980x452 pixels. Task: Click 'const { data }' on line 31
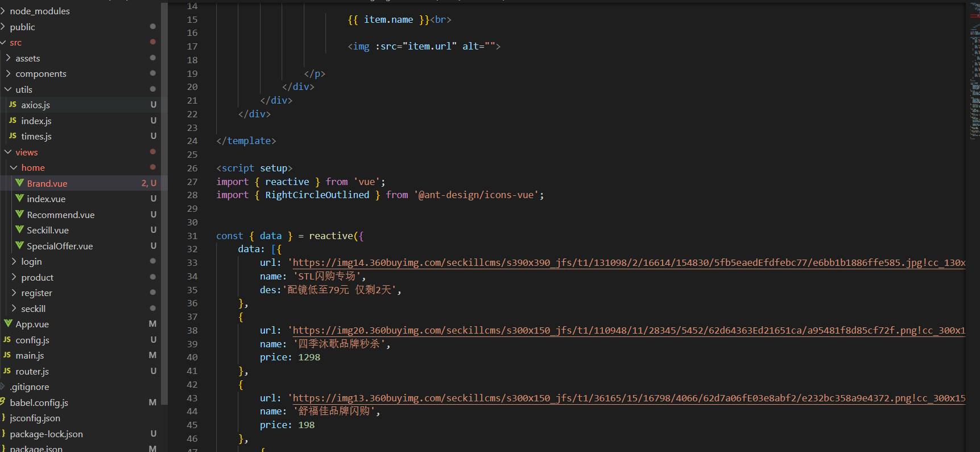point(254,236)
